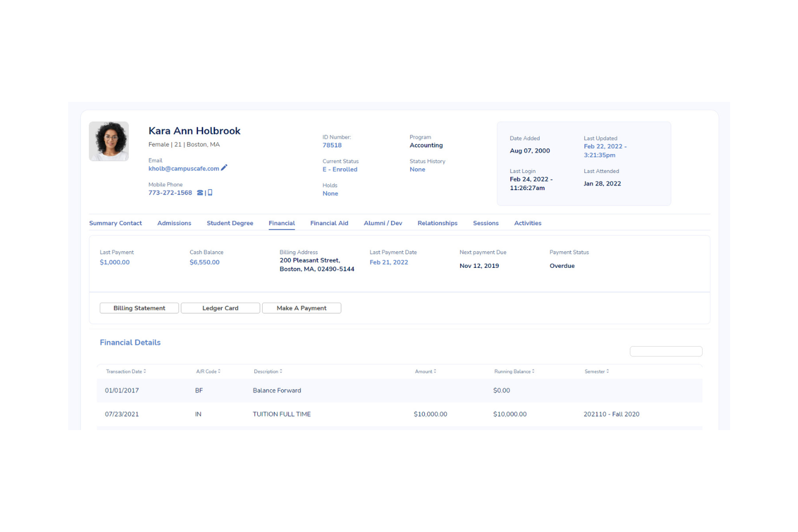Go to the Financial Aid tab
798x532 pixels.
click(329, 223)
